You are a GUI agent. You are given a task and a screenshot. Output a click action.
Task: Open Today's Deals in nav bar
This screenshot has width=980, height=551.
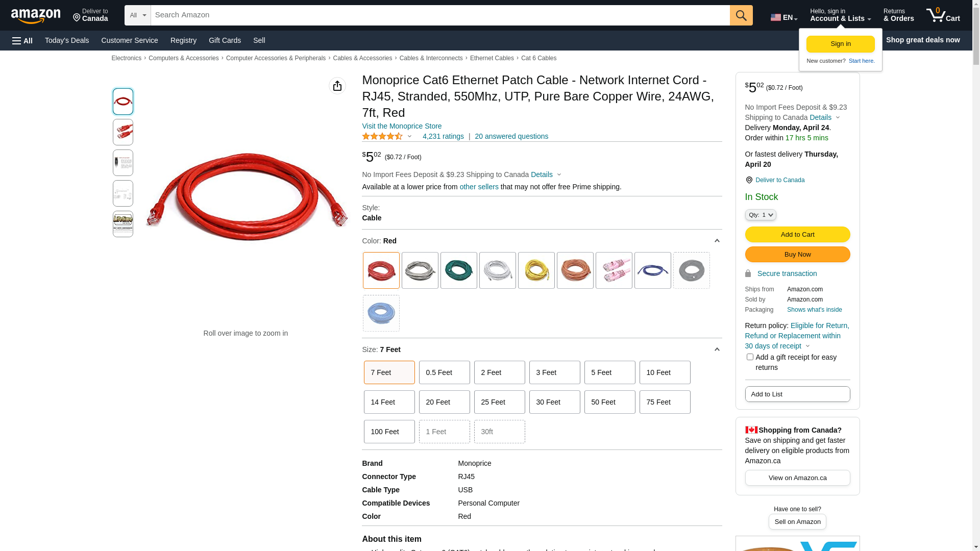click(67, 40)
